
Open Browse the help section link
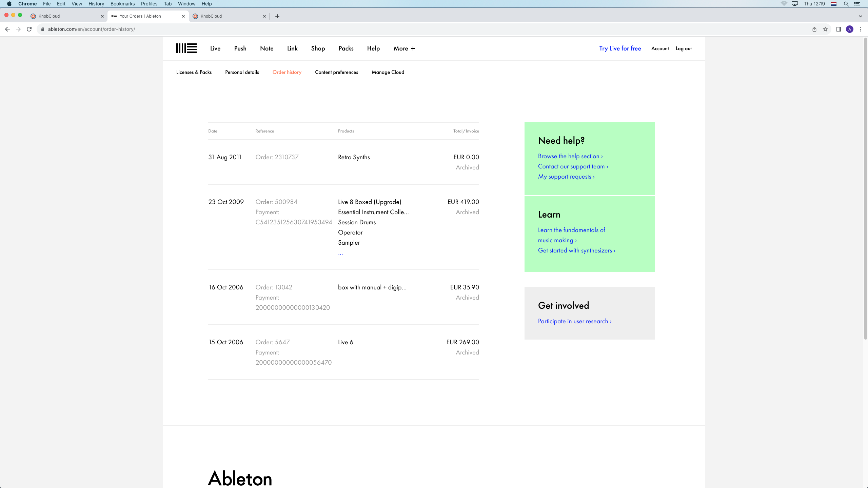pos(570,156)
